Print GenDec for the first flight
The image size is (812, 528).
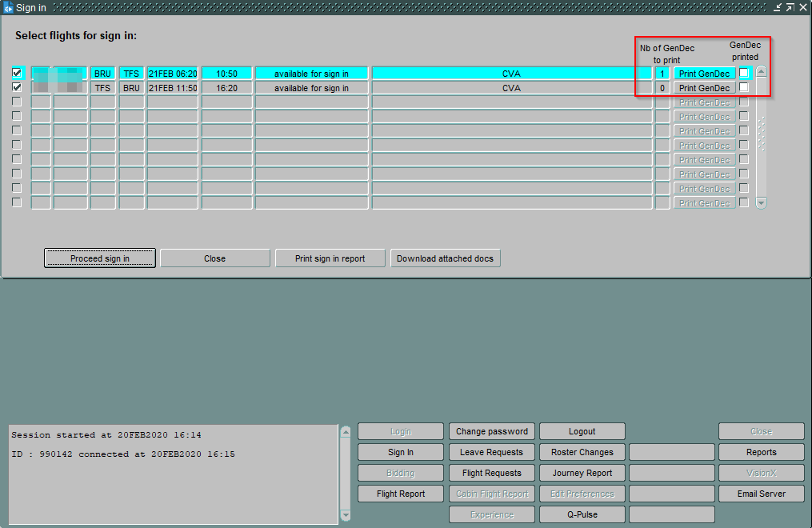[704, 74]
